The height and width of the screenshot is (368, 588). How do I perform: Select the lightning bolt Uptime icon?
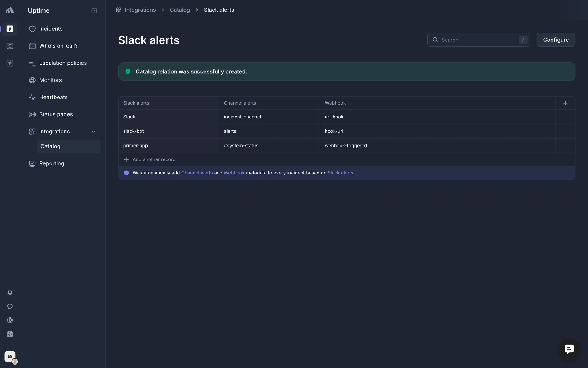pyautogui.click(x=10, y=29)
